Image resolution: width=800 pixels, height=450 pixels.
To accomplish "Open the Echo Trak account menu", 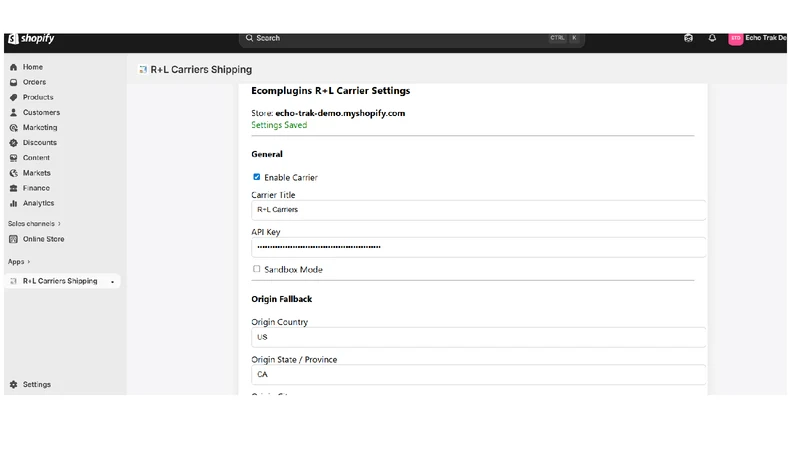I will click(757, 39).
